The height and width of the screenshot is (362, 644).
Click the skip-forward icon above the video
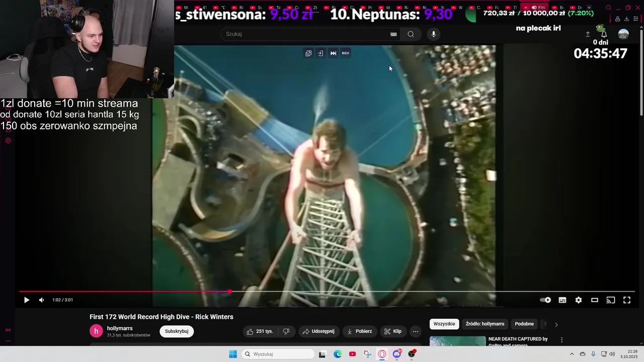(333, 53)
